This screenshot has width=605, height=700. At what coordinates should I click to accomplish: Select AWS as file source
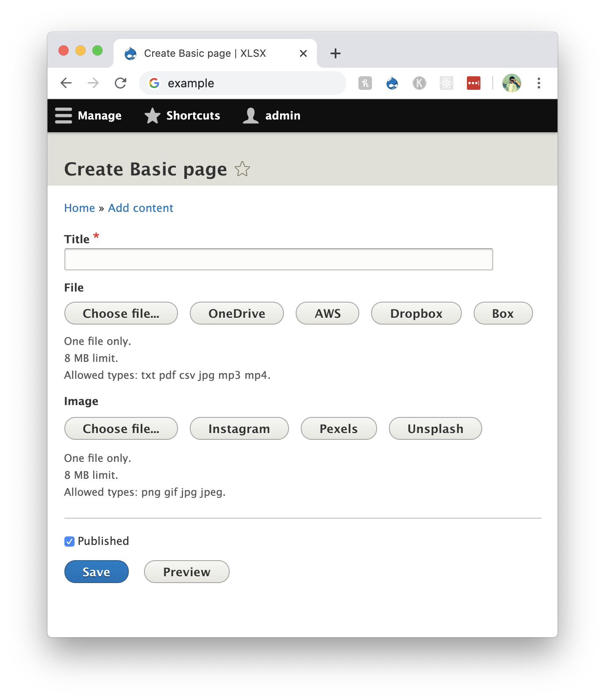pos(327,313)
